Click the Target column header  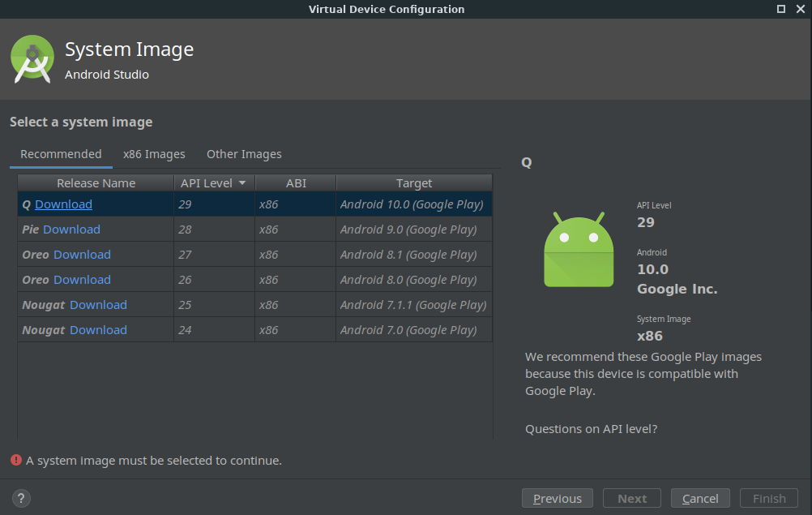[413, 183]
